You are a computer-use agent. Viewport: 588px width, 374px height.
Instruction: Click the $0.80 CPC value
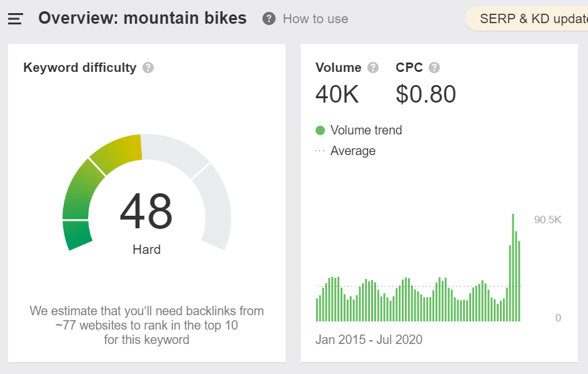point(426,94)
